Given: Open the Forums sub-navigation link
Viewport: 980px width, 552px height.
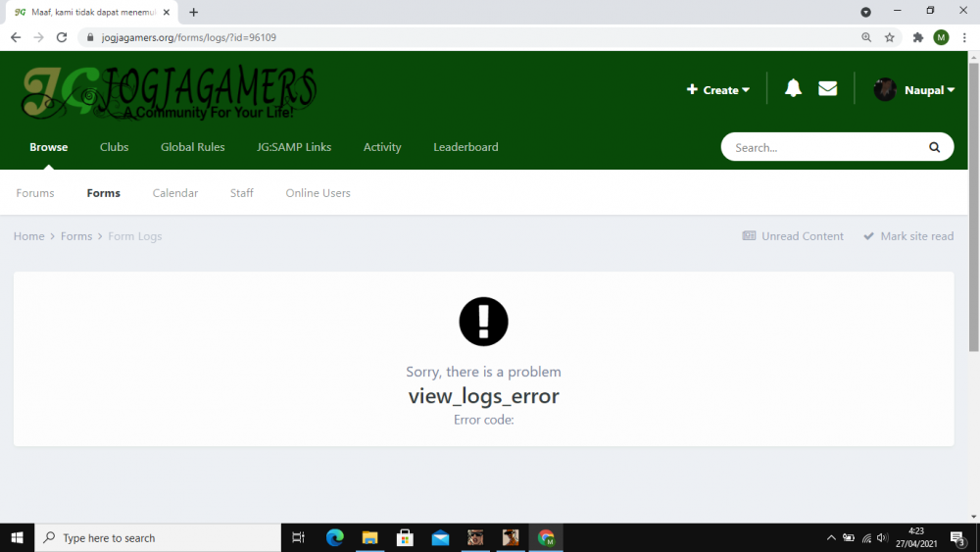Looking at the screenshot, I should (35, 193).
